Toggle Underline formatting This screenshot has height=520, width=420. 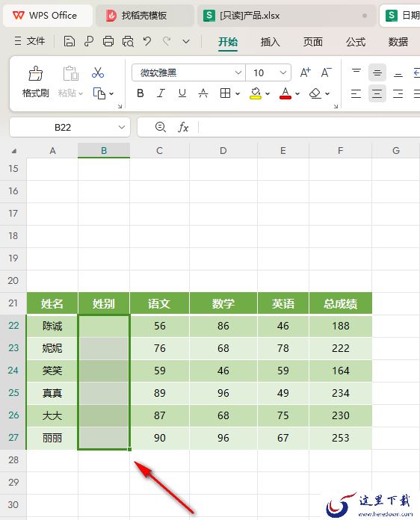(x=182, y=93)
